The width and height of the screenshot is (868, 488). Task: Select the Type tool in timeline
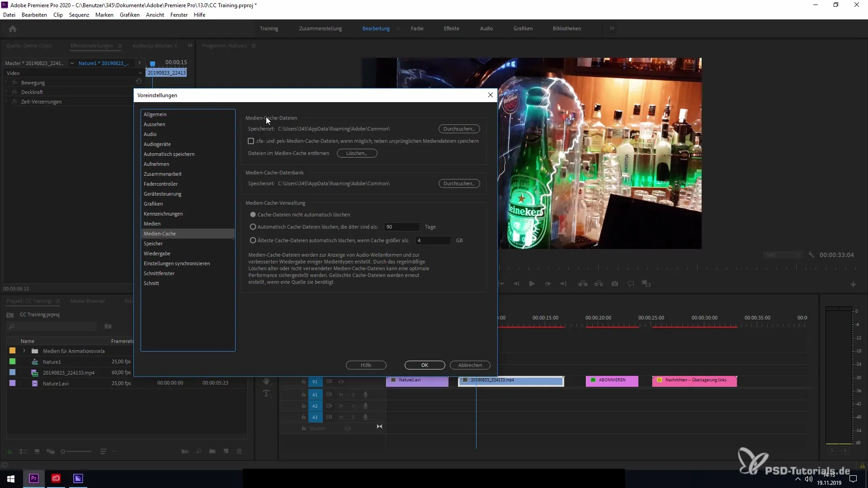(x=267, y=394)
